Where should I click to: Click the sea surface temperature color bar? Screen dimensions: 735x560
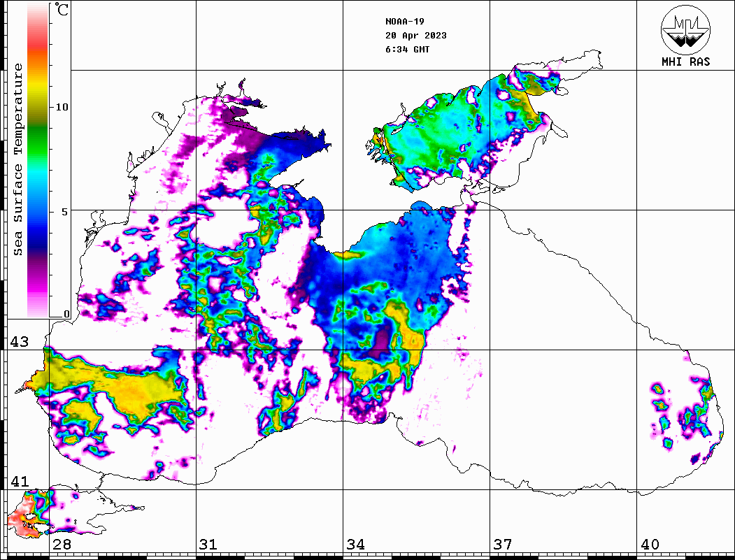click(x=38, y=161)
